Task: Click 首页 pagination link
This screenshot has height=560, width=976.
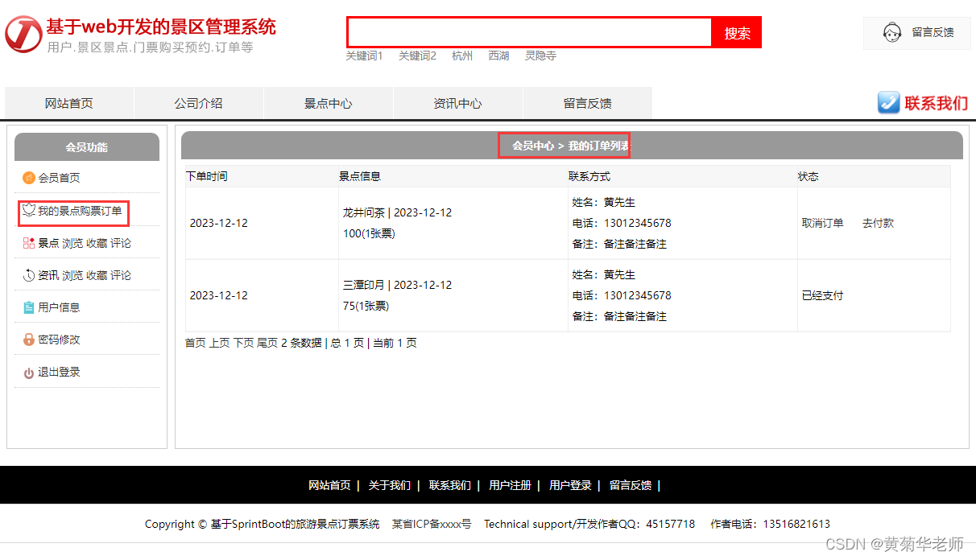Action: pos(196,343)
